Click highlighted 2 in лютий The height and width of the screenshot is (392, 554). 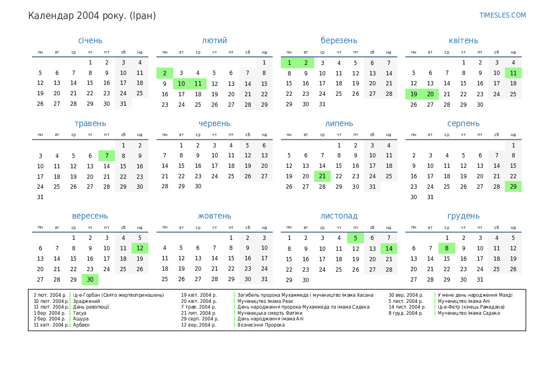coord(164,73)
